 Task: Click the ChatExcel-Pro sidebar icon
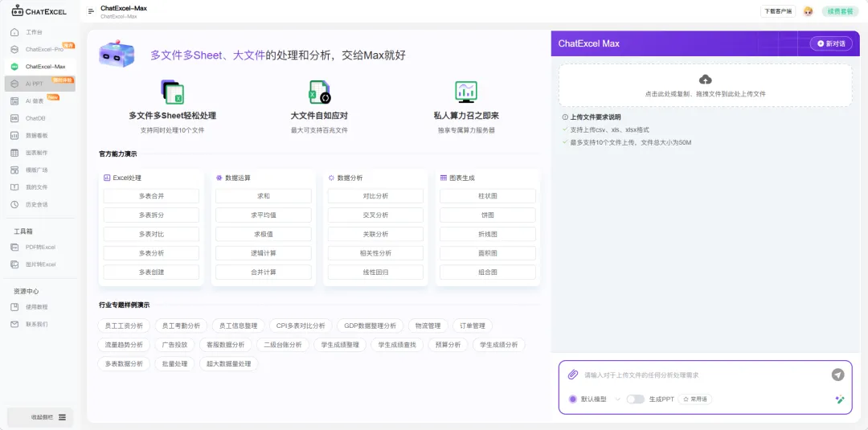click(x=15, y=49)
